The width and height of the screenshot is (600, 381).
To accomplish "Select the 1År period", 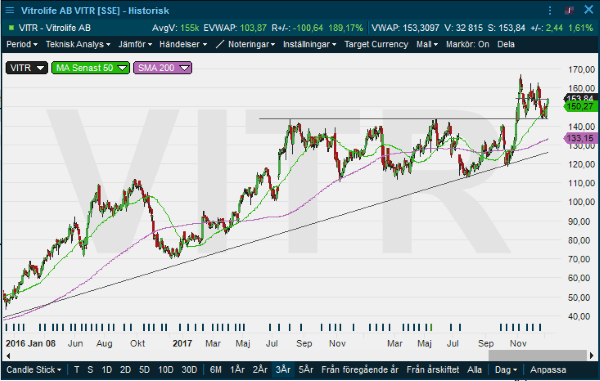I will (x=237, y=370).
